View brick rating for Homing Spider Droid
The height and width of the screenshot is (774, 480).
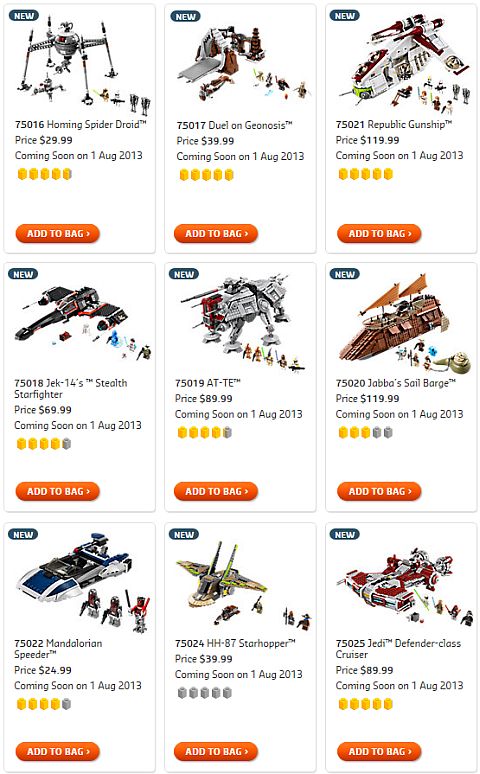click(44, 174)
